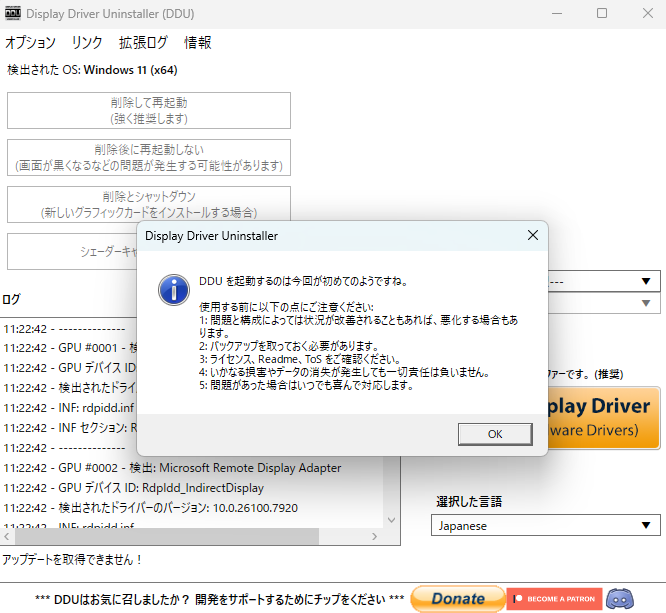The height and width of the screenshot is (613, 666).
Task: Open the オプション menu
Action: pos(30,43)
